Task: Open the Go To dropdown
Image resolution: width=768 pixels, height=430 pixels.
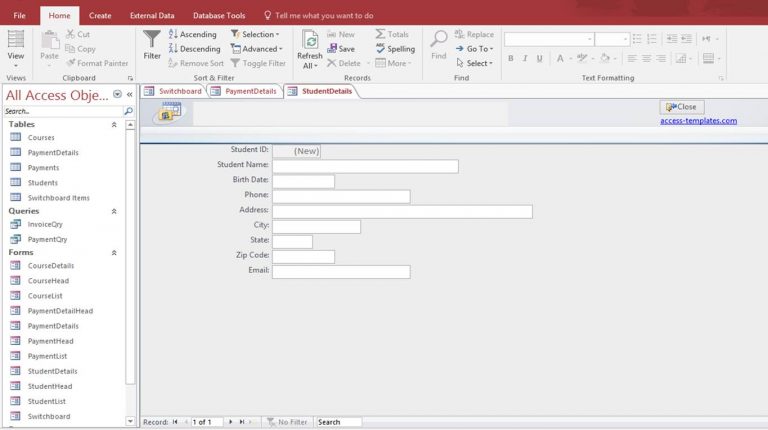Action: pyautogui.click(x=474, y=49)
